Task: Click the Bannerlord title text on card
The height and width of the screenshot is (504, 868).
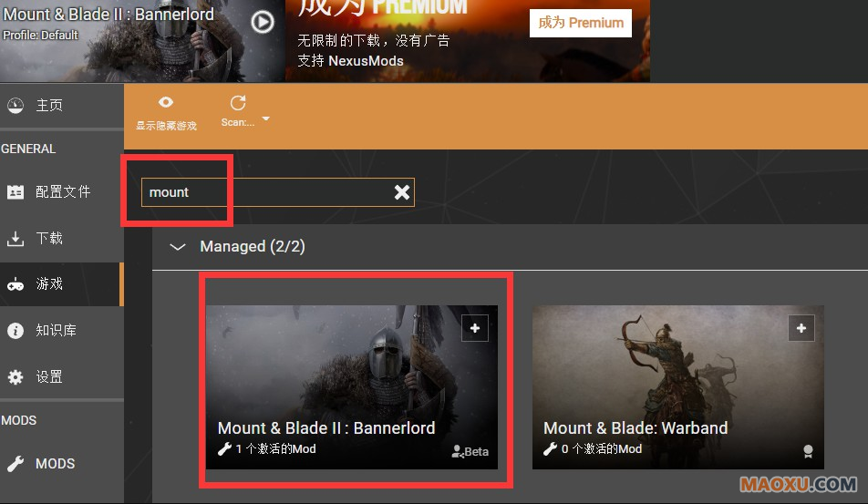Action: click(326, 427)
